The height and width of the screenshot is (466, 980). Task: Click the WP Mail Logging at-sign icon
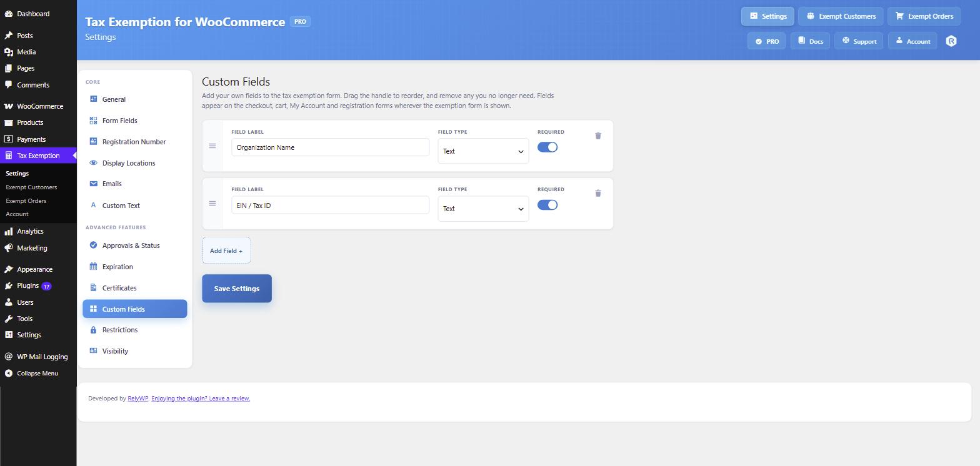click(8, 357)
